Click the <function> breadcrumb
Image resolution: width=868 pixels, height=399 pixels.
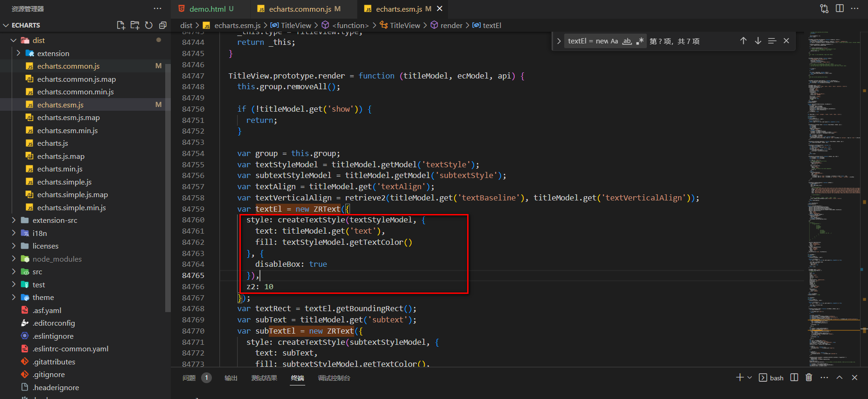345,25
